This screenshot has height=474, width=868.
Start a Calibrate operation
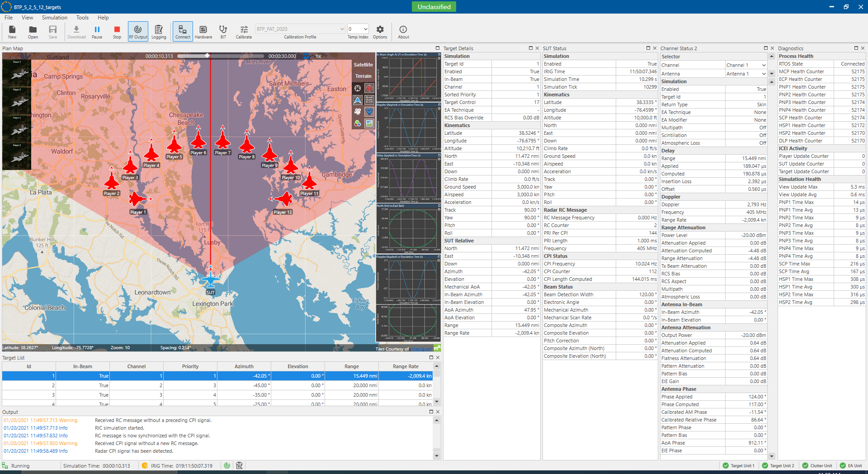coord(244,31)
